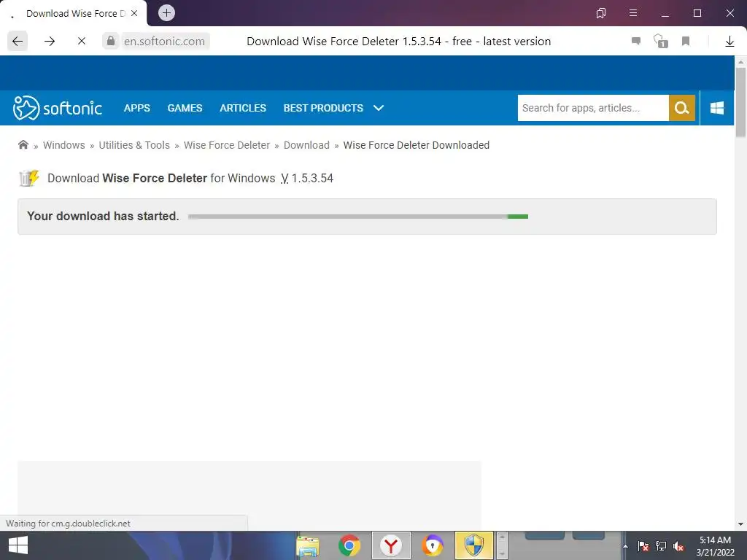This screenshot has width=747, height=560.
Task: Open the tab collections icon in title bar
Action: pos(601,13)
